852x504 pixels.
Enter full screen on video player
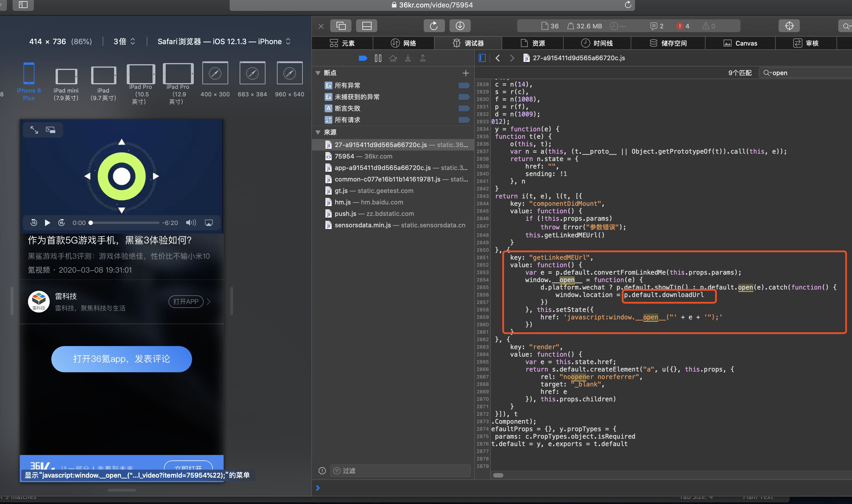[x=34, y=130]
